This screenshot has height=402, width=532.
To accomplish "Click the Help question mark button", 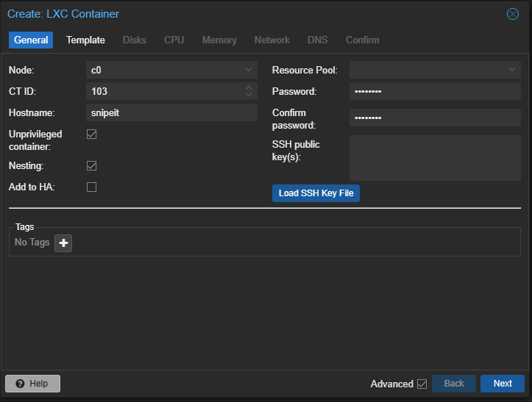I will [x=32, y=384].
